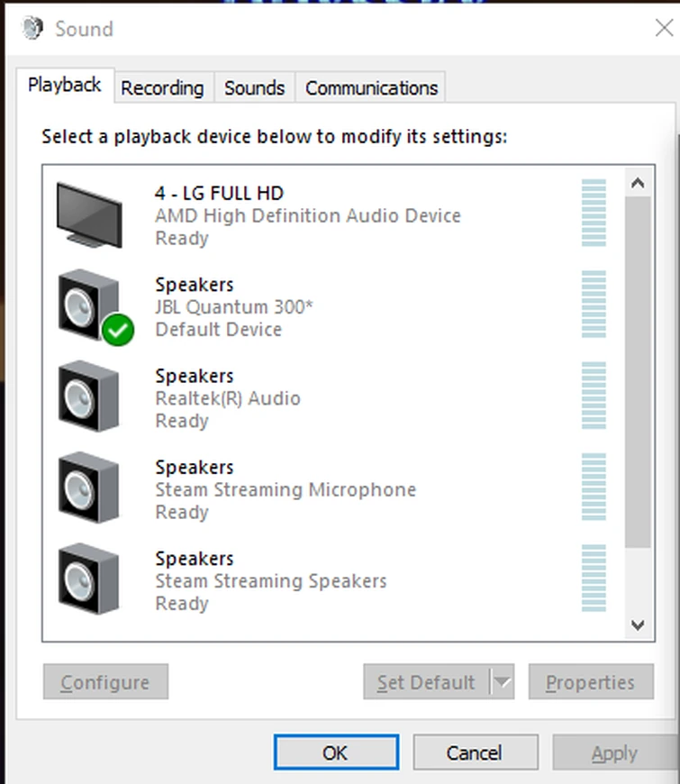This screenshot has height=784, width=680.
Task: Select the Steam Streaming Speakers device icon
Action: [x=88, y=579]
